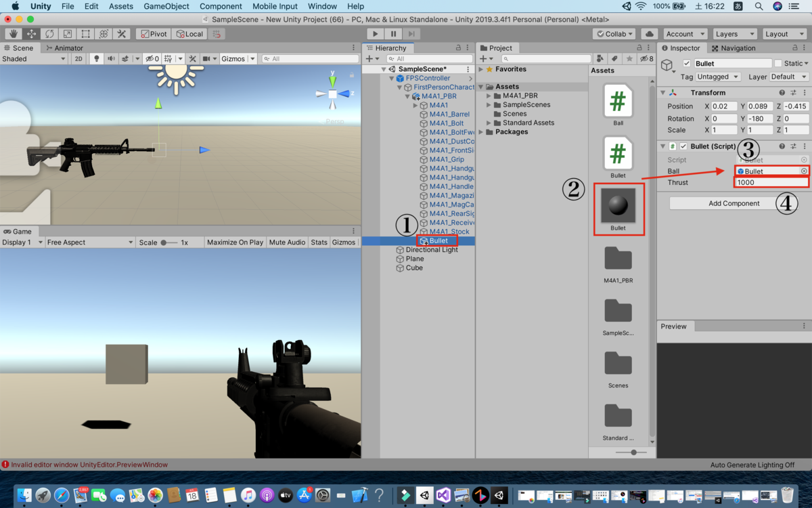Viewport: 812px width, 508px height.
Task: Toggle scene audio speaker icon
Action: 112,59
